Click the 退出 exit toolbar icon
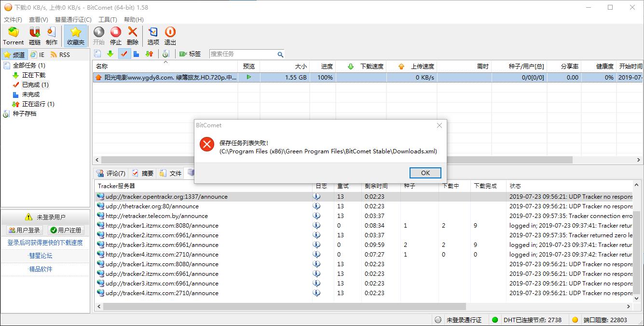 pos(170,36)
